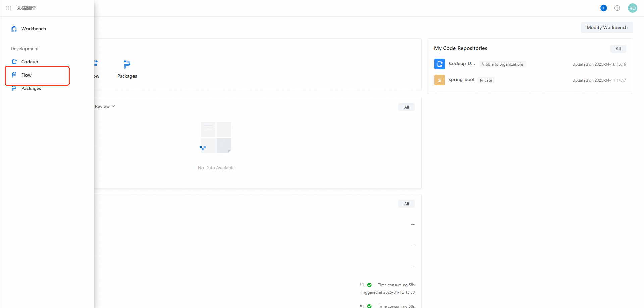
Task: Open the spring-boot repository link
Action: (462, 80)
